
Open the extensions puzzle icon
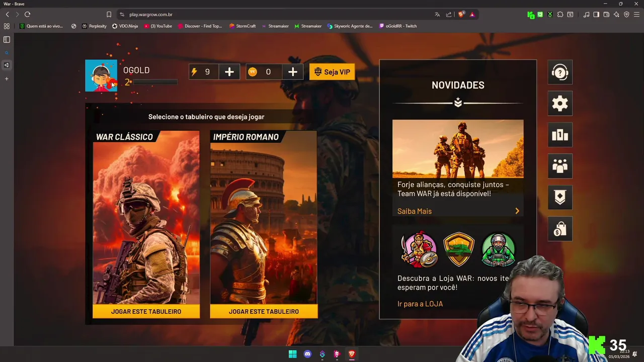pyautogui.click(x=560, y=15)
